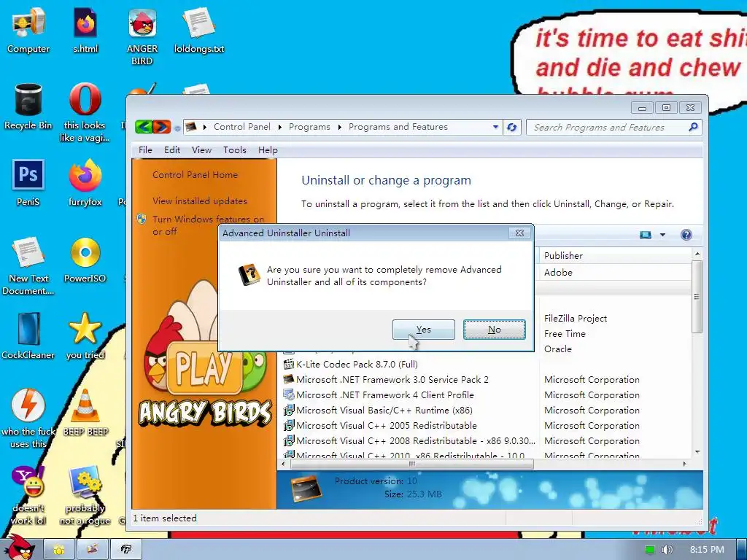The height and width of the screenshot is (560, 747).
Task: Click the loldongs.txt desktop file
Action: tap(199, 31)
